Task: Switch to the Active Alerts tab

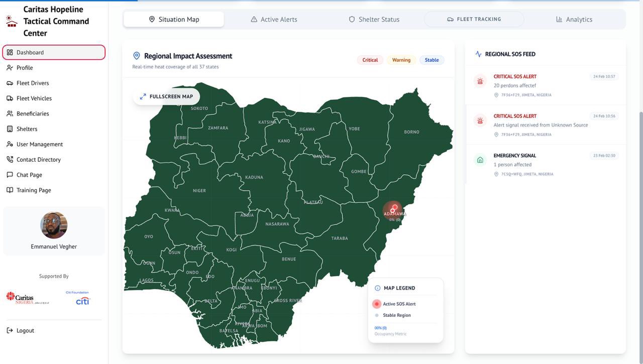Action: [x=274, y=20]
